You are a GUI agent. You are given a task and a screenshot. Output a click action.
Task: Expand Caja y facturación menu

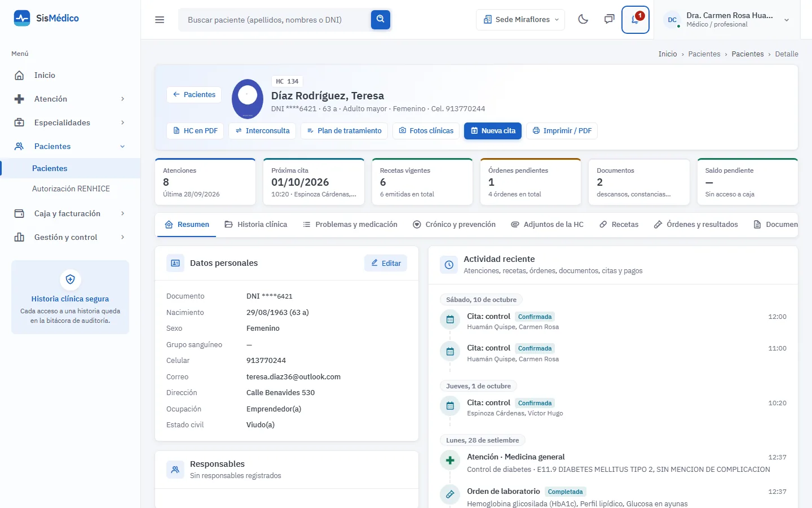70,213
